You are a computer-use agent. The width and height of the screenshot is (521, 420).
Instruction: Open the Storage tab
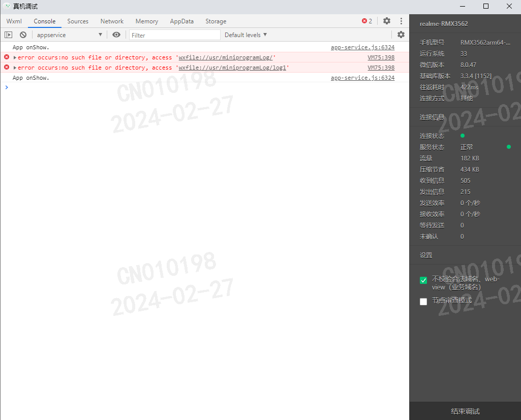[216, 21]
